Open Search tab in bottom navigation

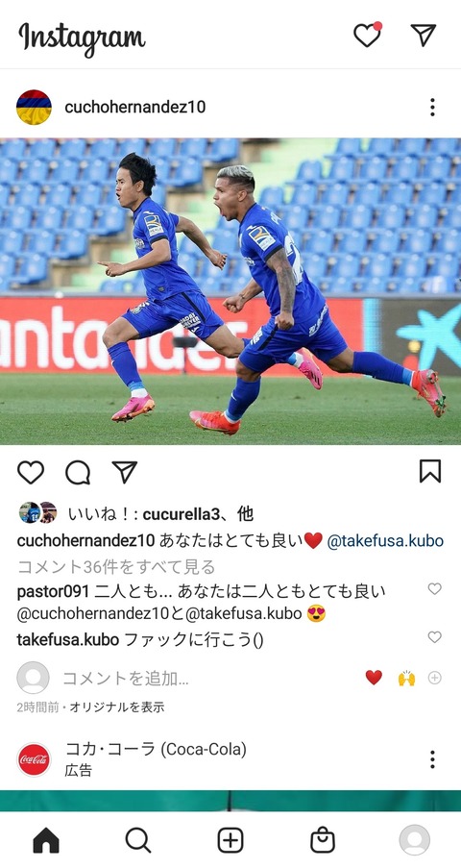point(137,840)
